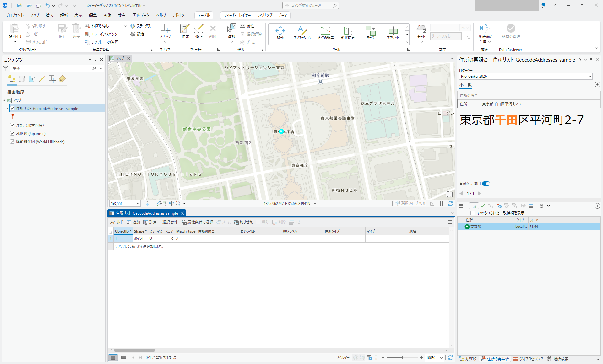603x364 pixels.
Task: Open the 解析 ribbon tab
Action: click(64, 15)
